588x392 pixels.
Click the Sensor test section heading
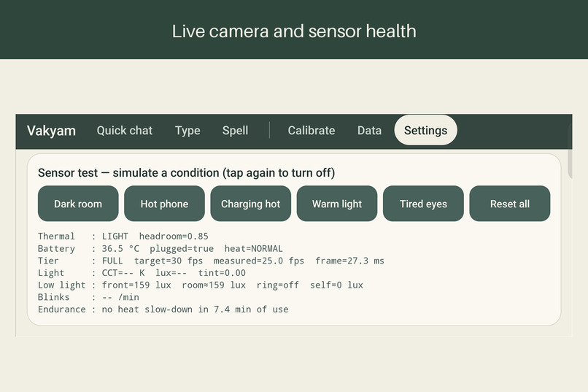tap(186, 173)
